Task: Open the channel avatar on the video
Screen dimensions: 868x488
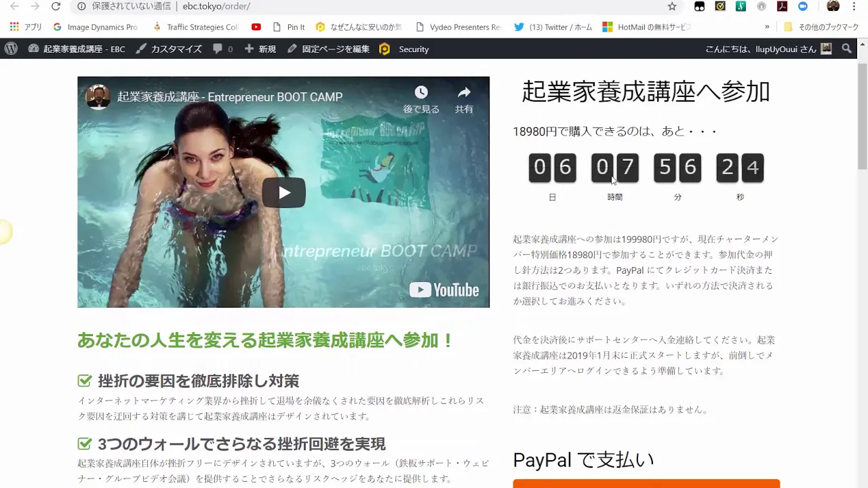Action: click(98, 97)
